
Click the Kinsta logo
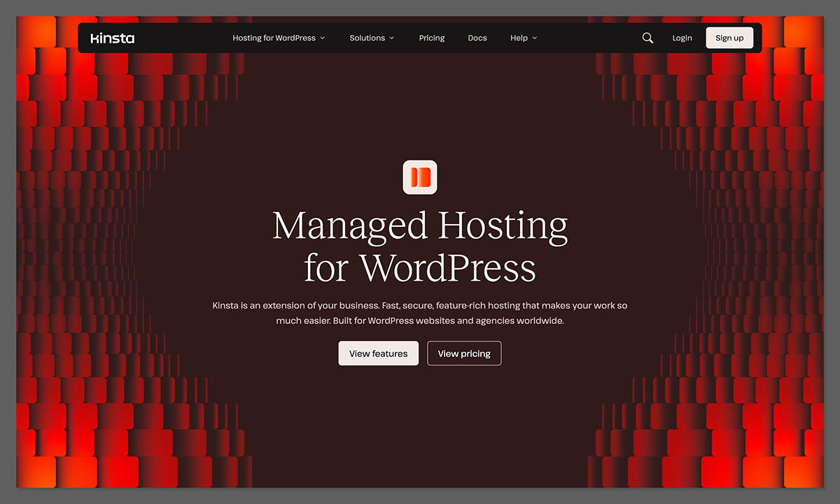[112, 38]
